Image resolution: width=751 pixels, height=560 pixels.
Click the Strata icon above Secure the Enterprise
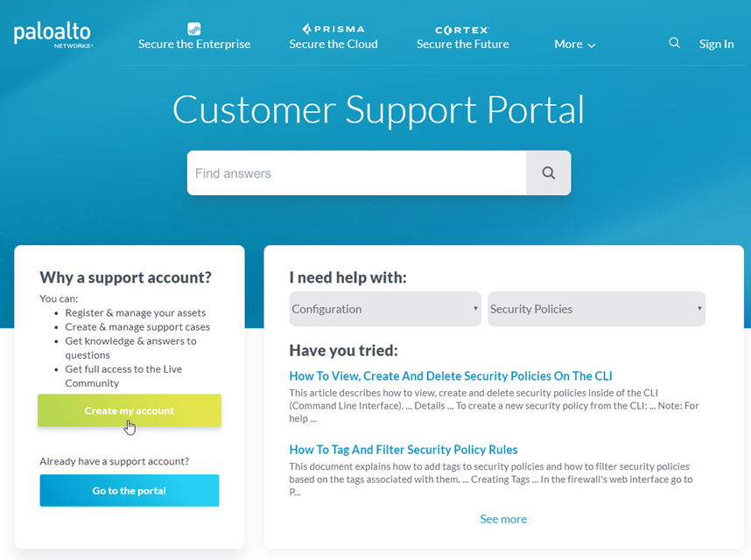[x=194, y=29]
